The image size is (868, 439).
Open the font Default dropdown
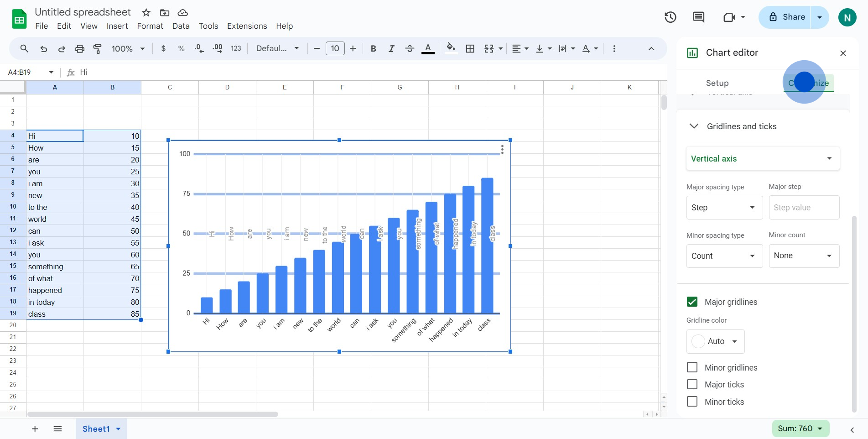pyautogui.click(x=277, y=48)
